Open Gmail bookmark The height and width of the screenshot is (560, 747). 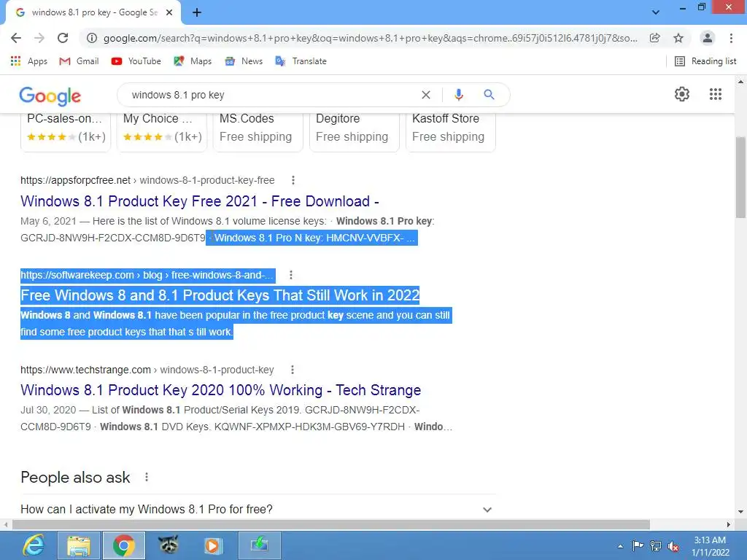79,61
